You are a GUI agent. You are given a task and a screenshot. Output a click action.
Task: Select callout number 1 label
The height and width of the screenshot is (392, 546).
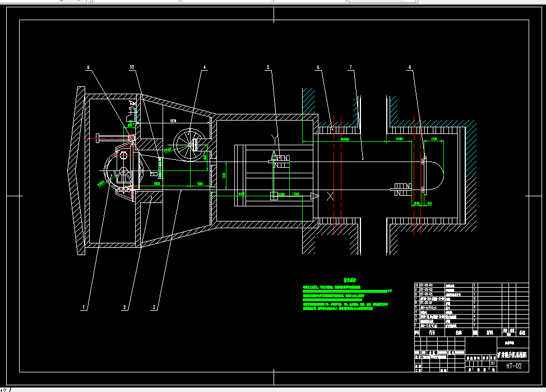tap(84, 307)
